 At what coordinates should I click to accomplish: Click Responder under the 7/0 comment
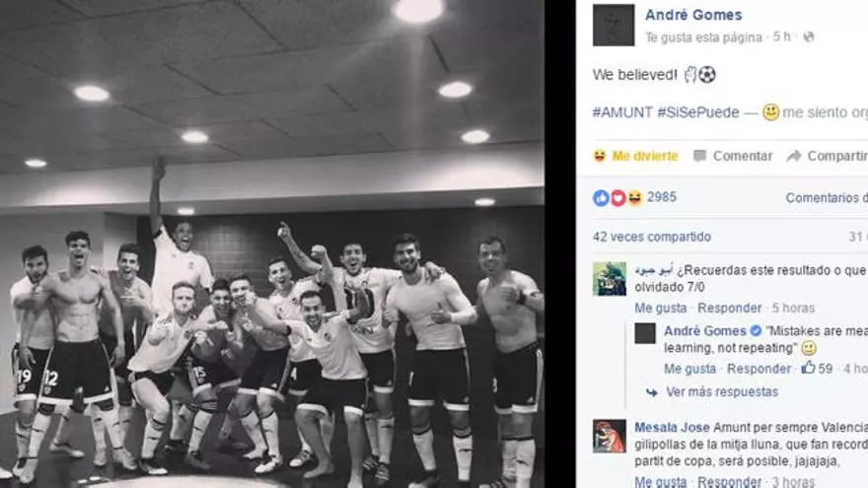729,308
